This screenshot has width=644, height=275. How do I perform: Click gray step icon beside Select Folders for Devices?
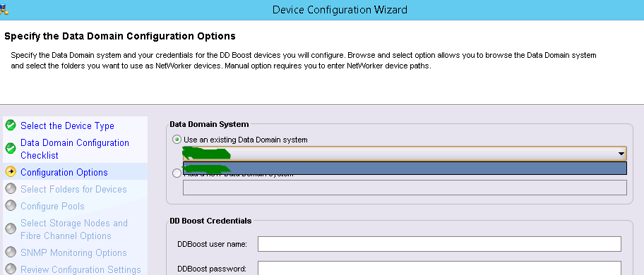(11, 188)
